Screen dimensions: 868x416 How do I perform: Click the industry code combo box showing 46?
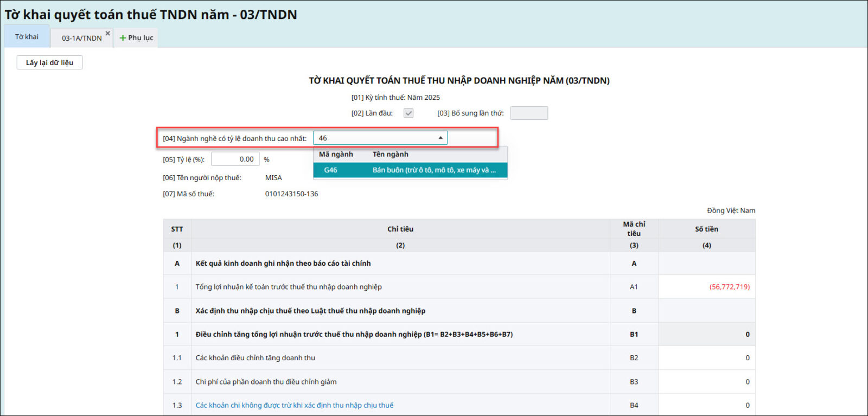click(x=375, y=138)
